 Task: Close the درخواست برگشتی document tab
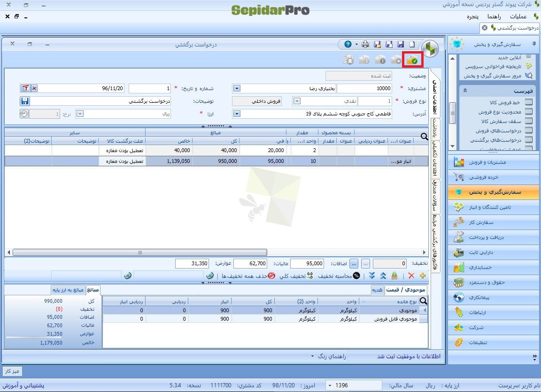pyautogui.click(x=485, y=28)
